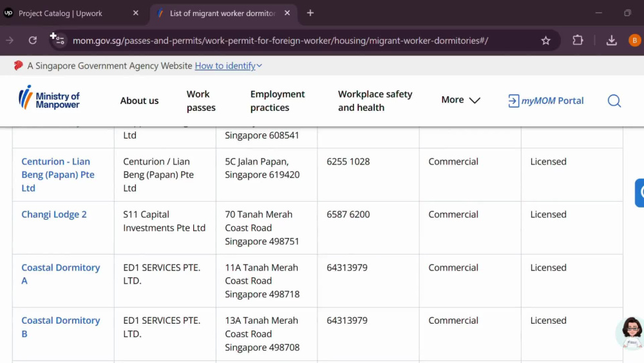Bookmark this page with the star icon

[x=545, y=40]
